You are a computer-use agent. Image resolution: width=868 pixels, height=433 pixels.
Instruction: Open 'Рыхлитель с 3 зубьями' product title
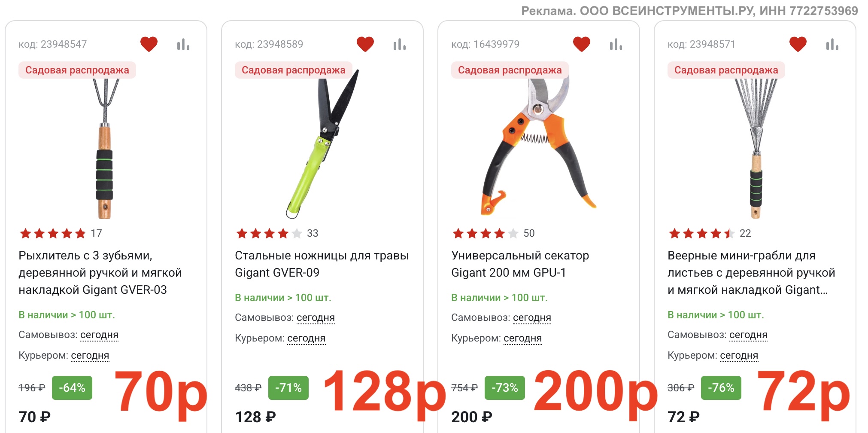point(100,273)
